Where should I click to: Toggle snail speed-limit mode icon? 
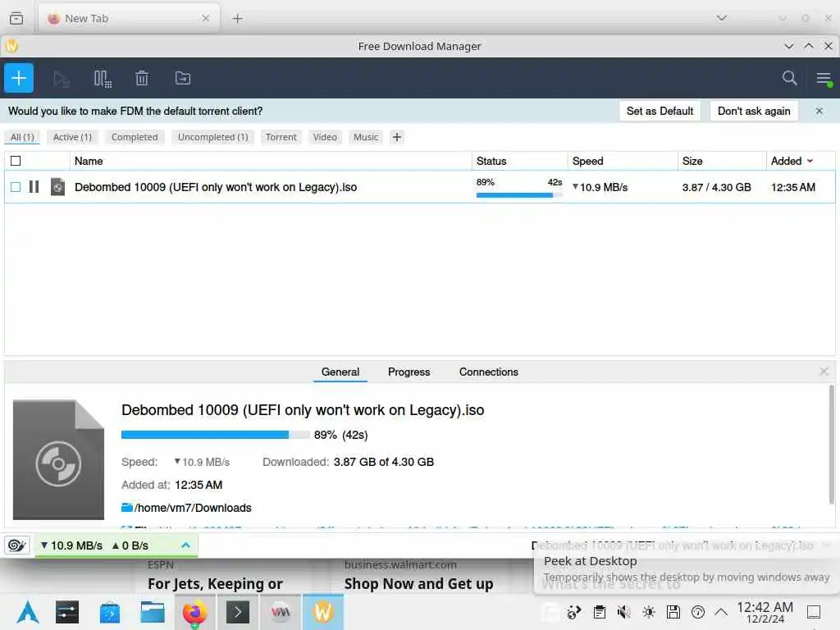16,546
